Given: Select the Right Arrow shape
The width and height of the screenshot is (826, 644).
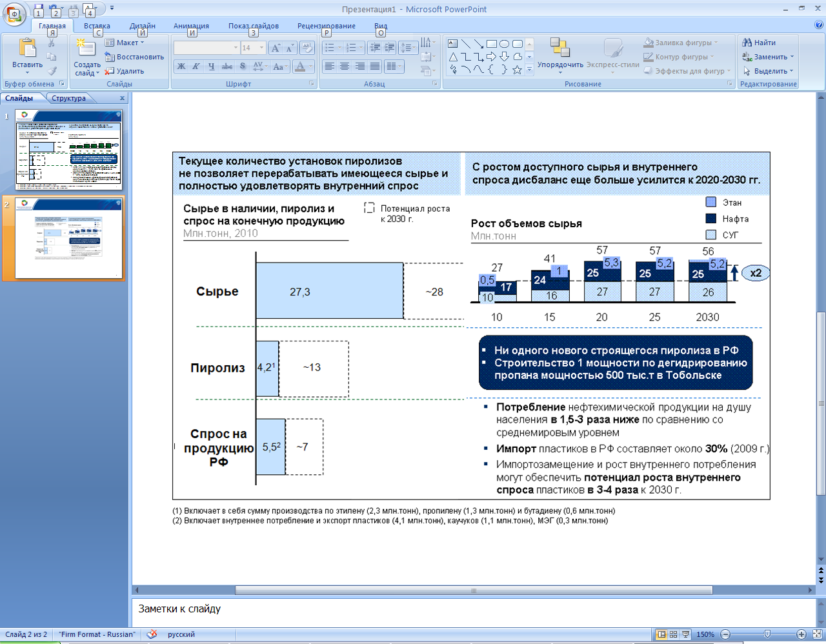Looking at the screenshot, I should click(x=492, y=57).
